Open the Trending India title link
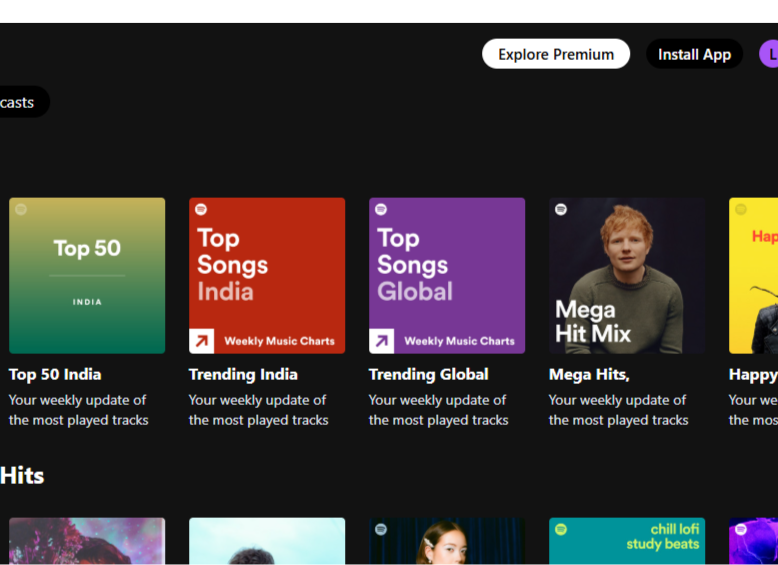Screen dimensions: 778x565 point(243,374)
